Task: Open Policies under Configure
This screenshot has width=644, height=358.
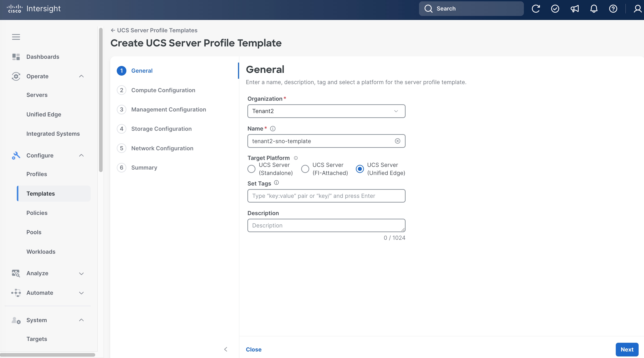Action: click(x=37, y=213)
